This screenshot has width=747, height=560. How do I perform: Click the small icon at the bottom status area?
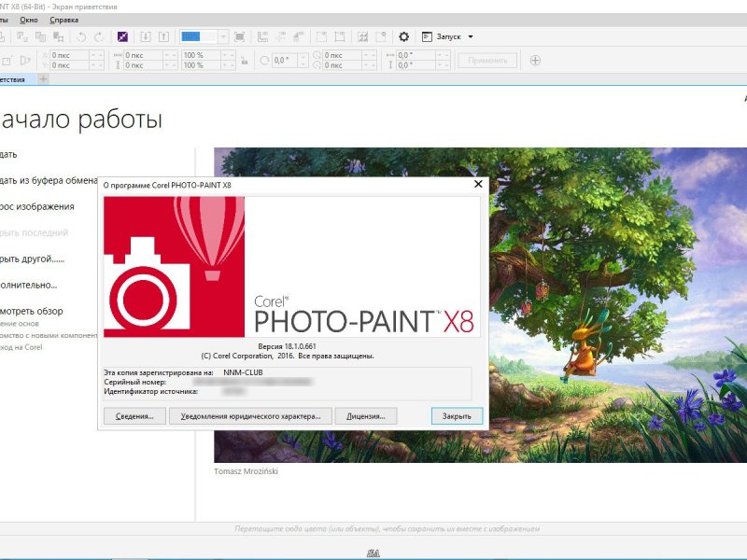(373, 553)
